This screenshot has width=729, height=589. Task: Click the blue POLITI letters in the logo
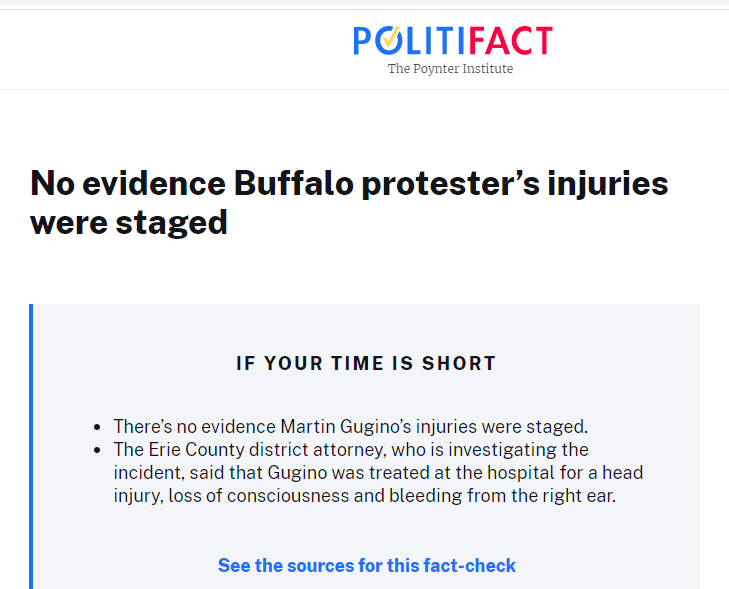[x=411, y=41]
